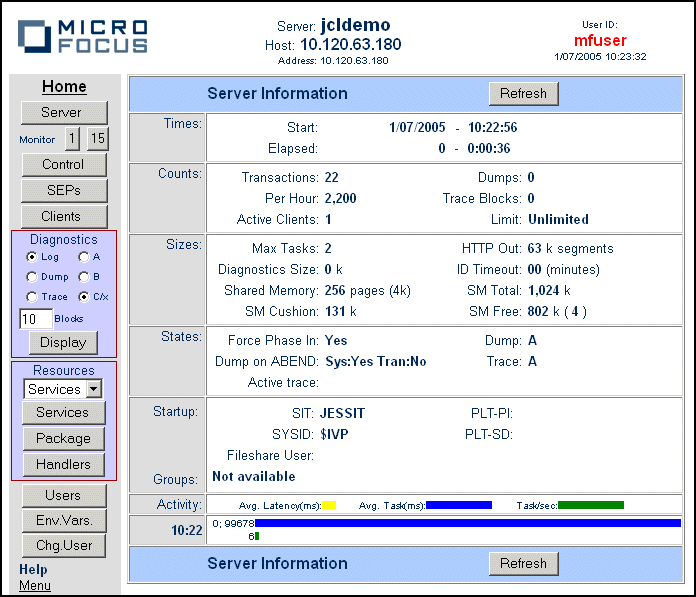Choose the A diagnostics radio option
The height and width of the screenshot is (597, 696).
(84, 257)
